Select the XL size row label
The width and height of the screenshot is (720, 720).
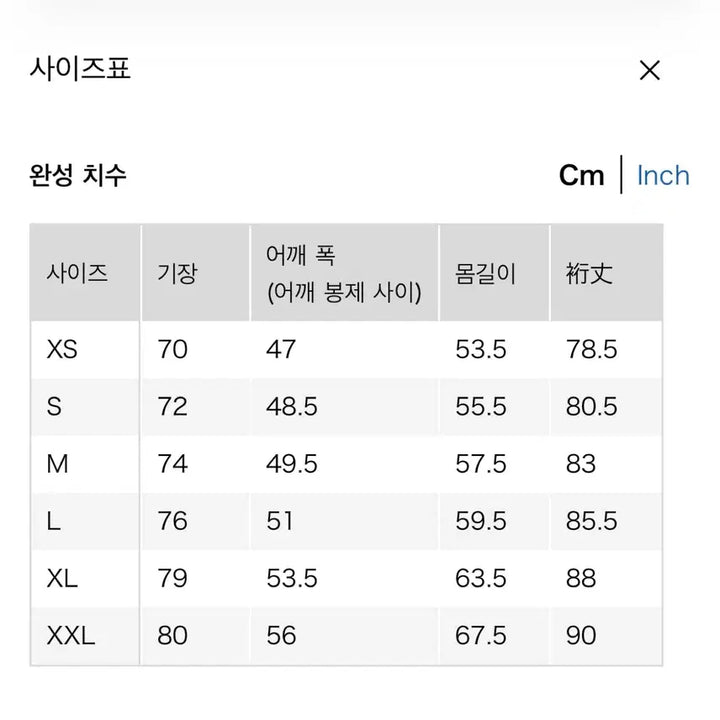(x=62, y=578)
